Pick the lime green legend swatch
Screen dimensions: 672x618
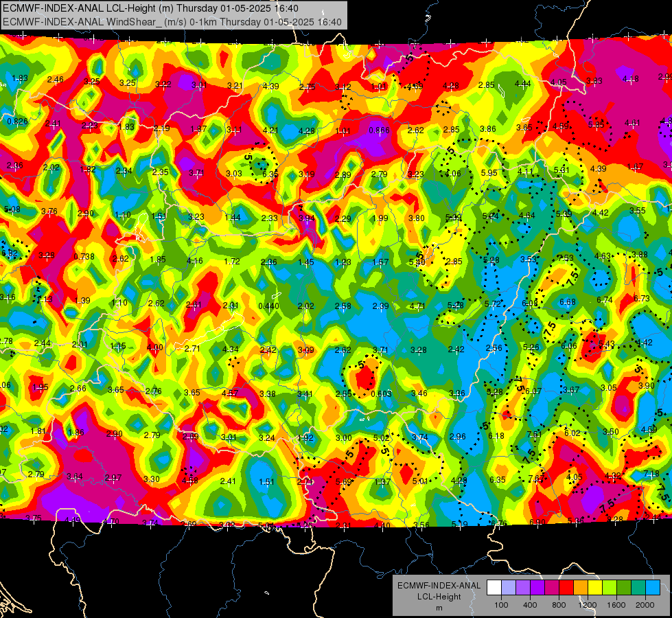pos(610,587)
